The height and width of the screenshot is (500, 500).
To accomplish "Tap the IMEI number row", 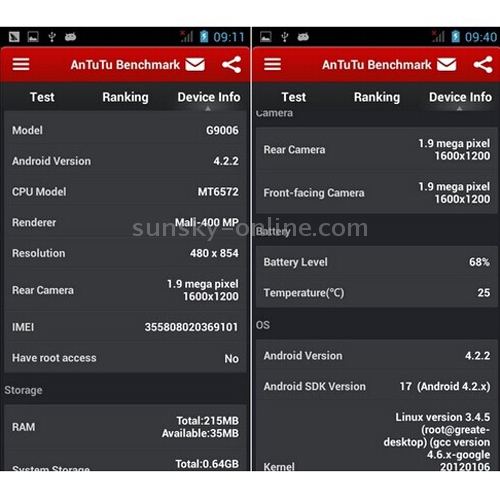I will (125, 327).
